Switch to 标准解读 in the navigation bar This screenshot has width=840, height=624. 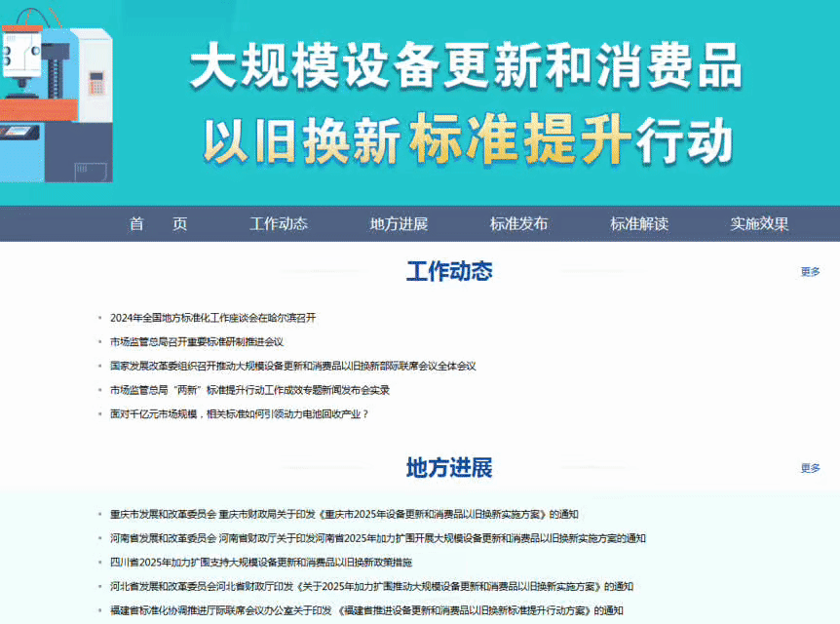(x=639, y=223)
